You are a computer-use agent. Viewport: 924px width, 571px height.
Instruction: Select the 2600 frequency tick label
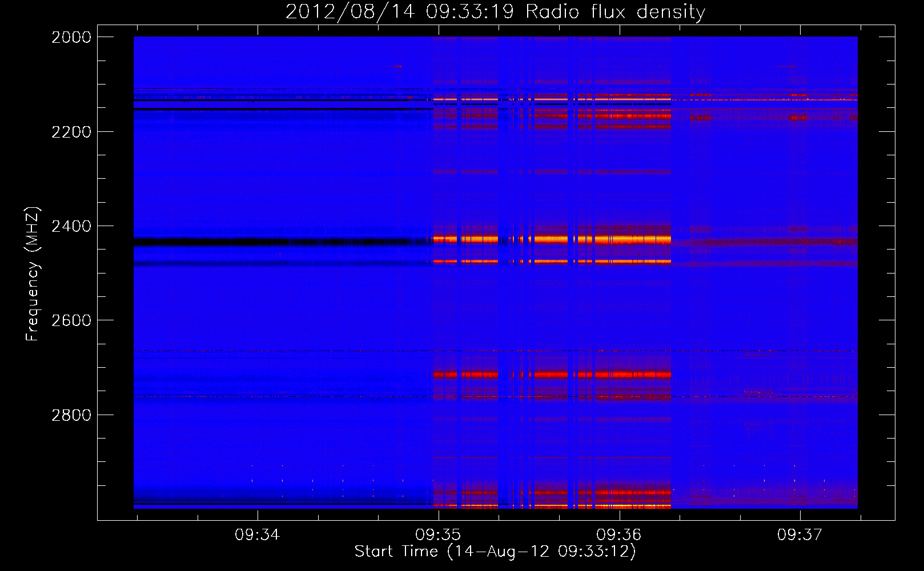(x=71, y=320)
